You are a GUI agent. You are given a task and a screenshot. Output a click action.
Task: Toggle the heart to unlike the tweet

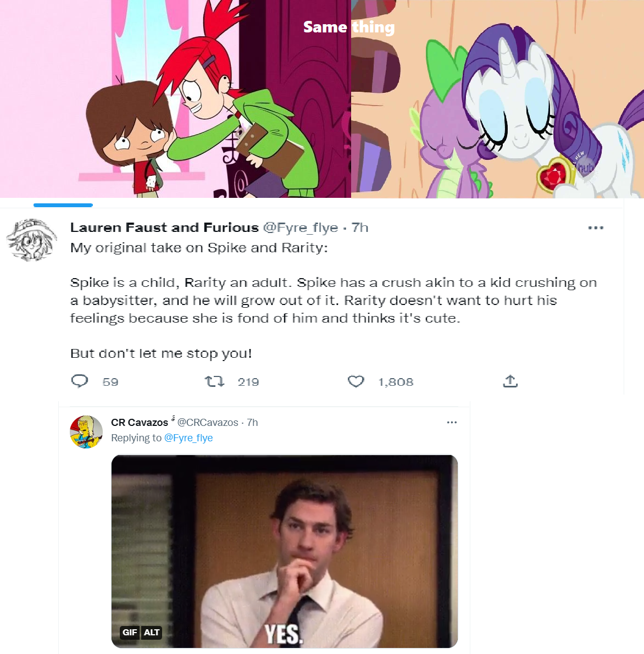[x=356, y=380]
